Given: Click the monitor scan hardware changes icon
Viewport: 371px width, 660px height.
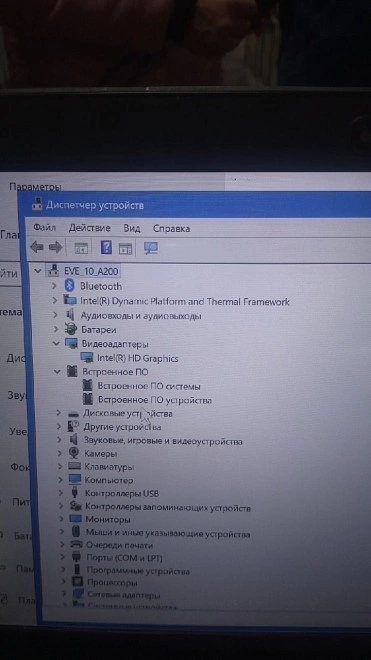Looking at the screenshot, I should click(150, 248).
